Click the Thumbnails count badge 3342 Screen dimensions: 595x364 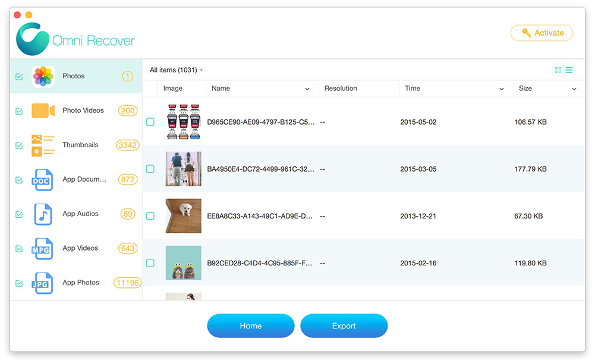point(127,145)
